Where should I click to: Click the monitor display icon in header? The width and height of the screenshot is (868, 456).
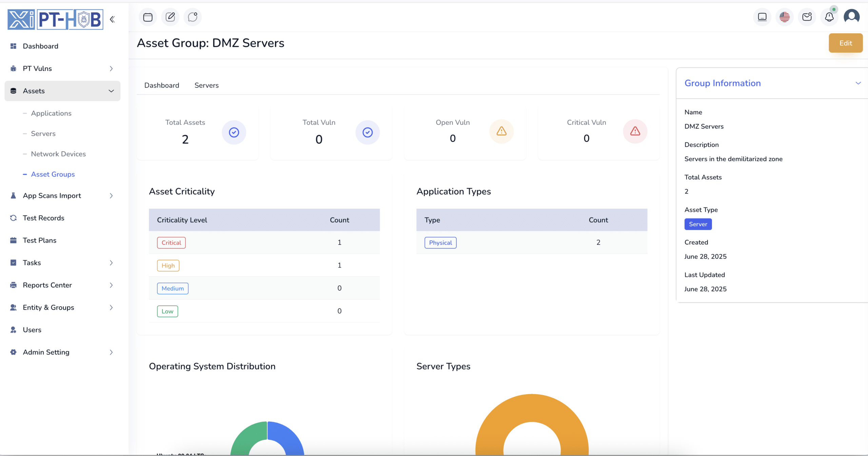[x=762, y=17]
